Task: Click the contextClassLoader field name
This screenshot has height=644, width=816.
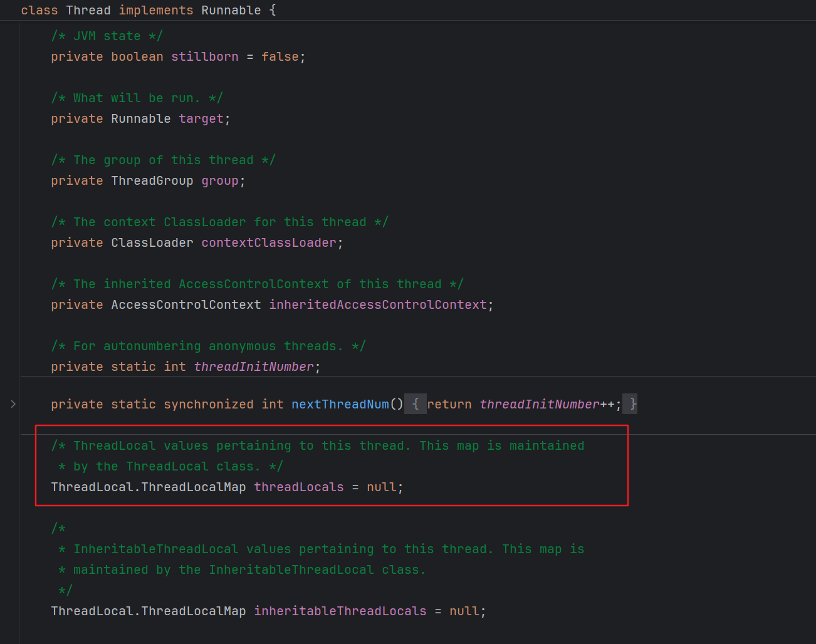Action: click(x=268, y=242)
